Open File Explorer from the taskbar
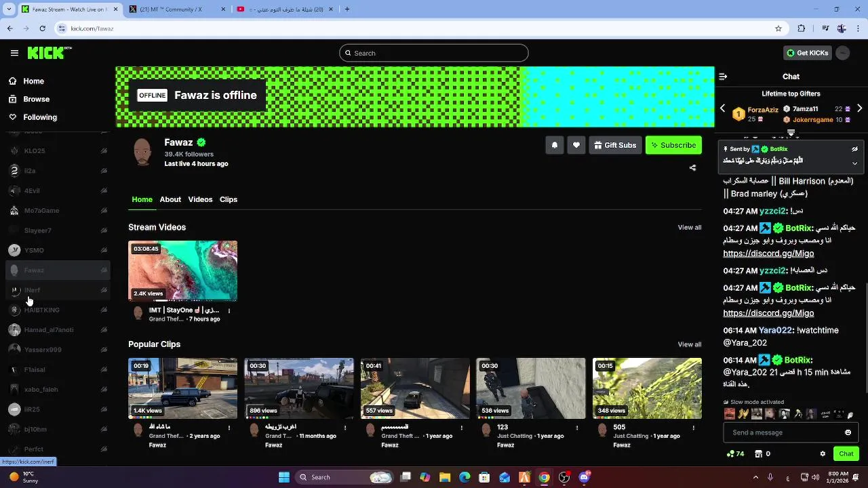868x488 pixels. coord(445,477)
